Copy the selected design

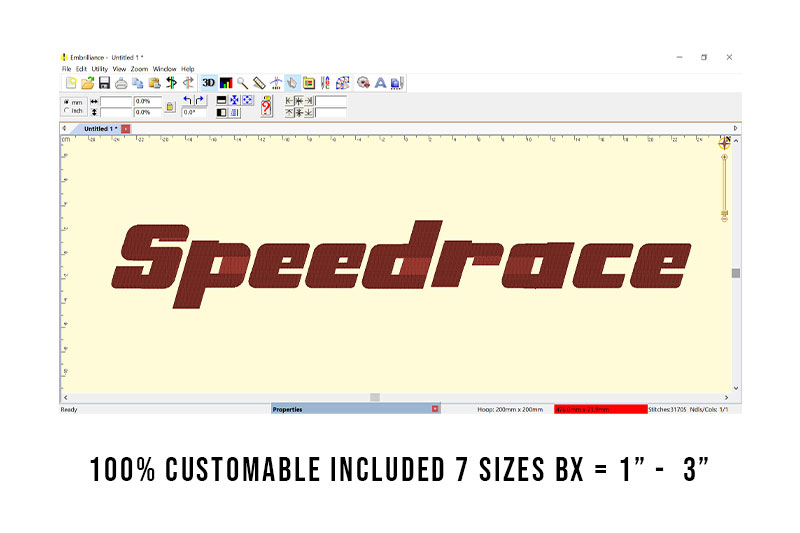[138, 83]
